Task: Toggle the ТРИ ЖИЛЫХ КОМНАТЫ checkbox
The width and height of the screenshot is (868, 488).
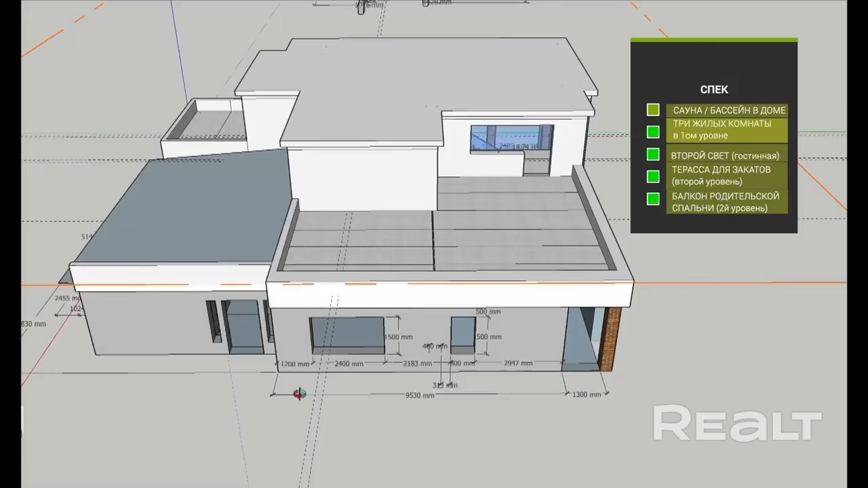Action: [x=653, y=131]
